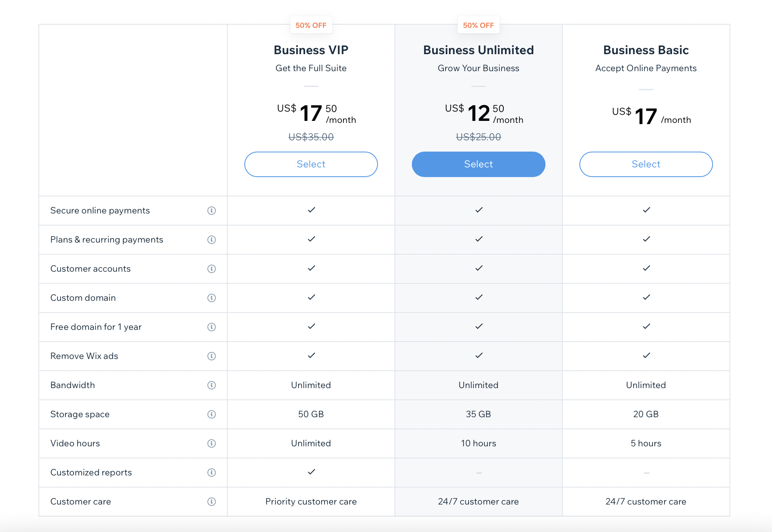The width and height of the screenshot is (772, 532).
Task: Show Remove Wix ads info tooltip
Action: pyautogui.click(x=212, y=356)
